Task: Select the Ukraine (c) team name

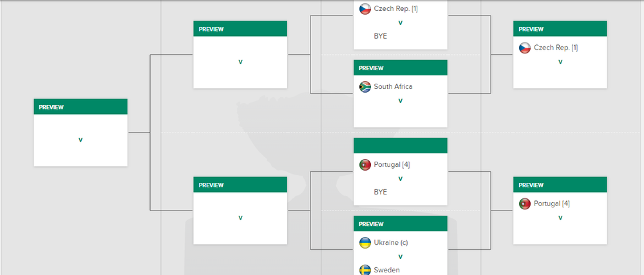Action: 391,243
